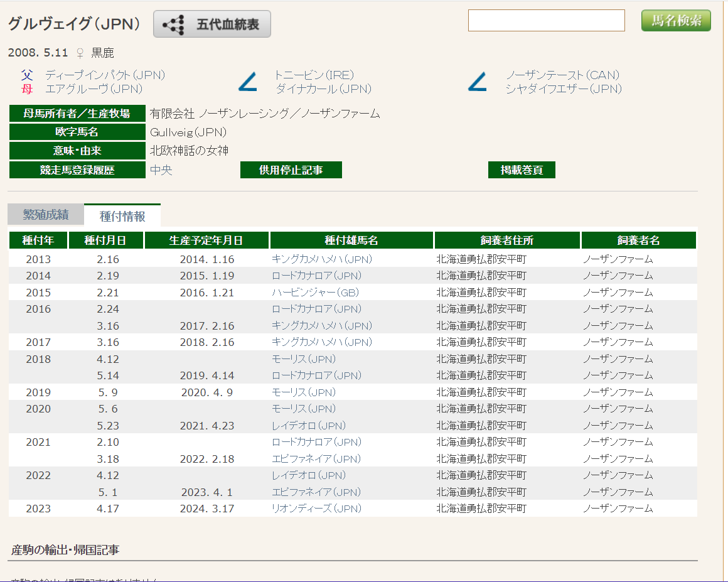Select the 種付情報 tab
Viewport: 728px width, 582px height.
[x=122, y=216]
